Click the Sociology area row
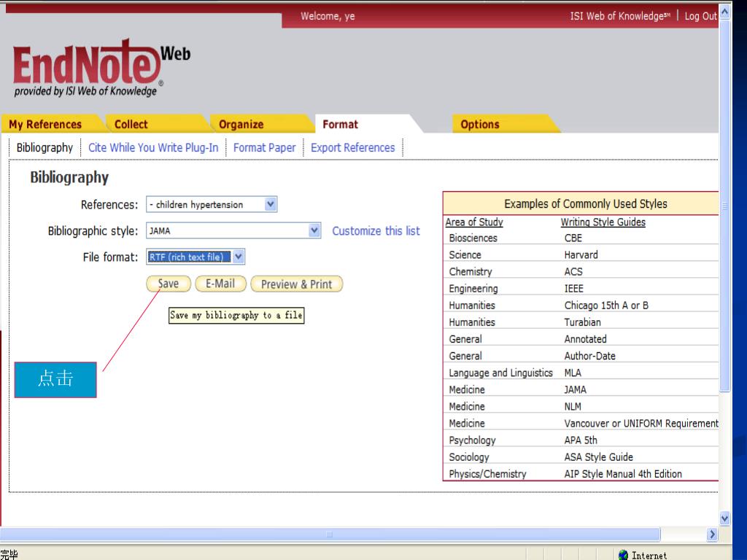 click(469, 457)
